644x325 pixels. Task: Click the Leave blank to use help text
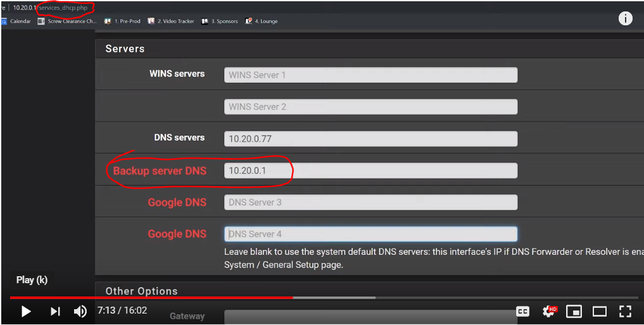(x=434, y=258)
